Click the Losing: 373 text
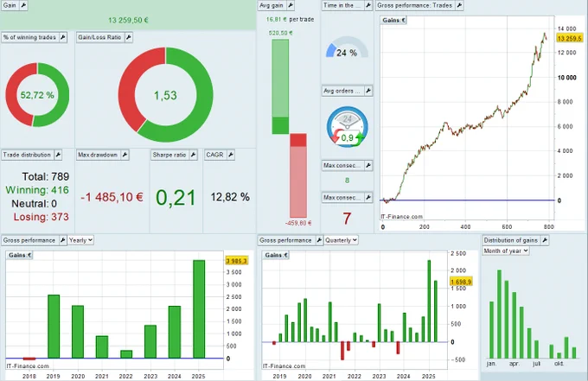Screen dimensions: 588x381 point(42,217)
